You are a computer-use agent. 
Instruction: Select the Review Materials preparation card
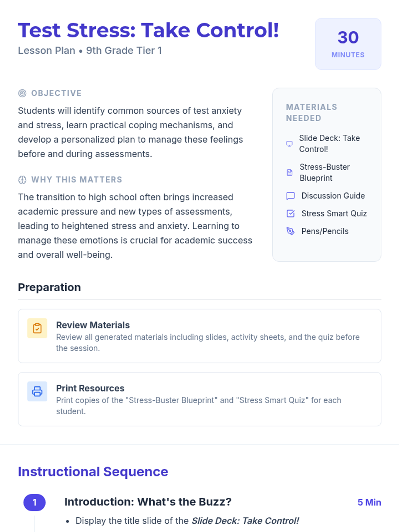click(199, 336)
